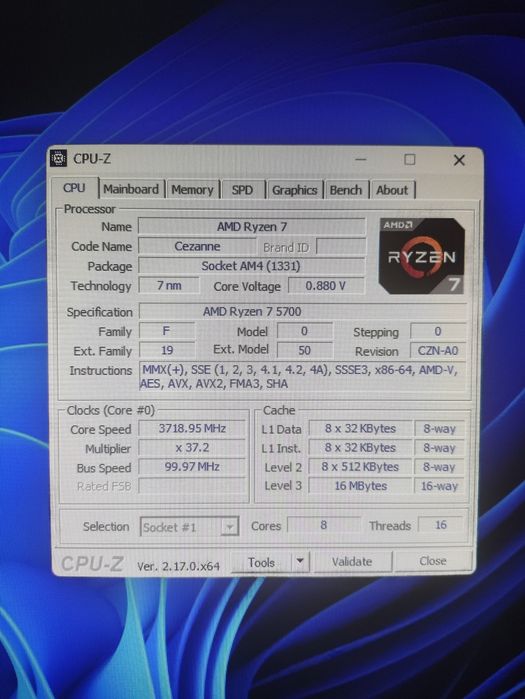Switch to the Memory tab
The height and width of the screenshot is (699, 525).
click(x=193, y=190)
